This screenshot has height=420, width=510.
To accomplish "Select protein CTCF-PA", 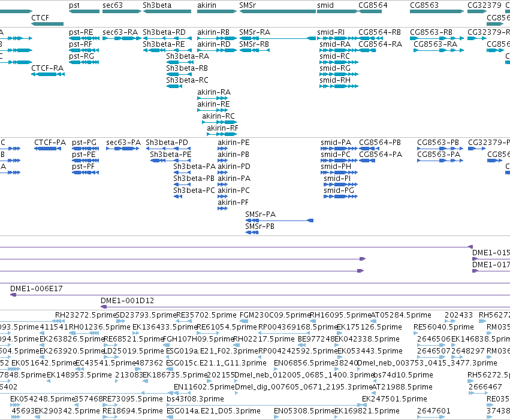I will [47, 149].
